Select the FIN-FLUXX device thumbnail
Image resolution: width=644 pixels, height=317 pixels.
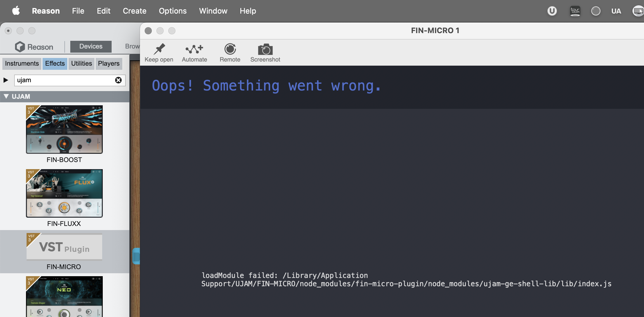(64, 193)
